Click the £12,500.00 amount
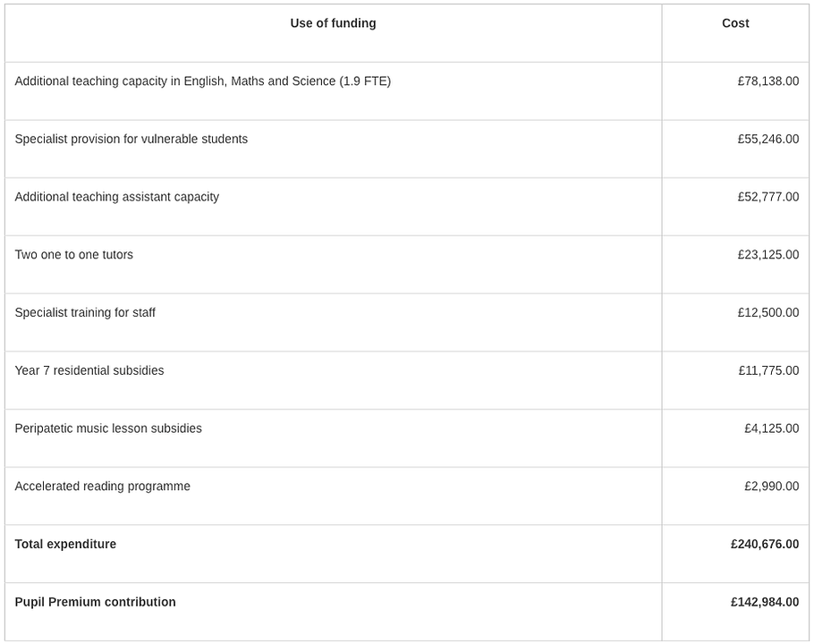814x644 pixels. click(767, 313)
